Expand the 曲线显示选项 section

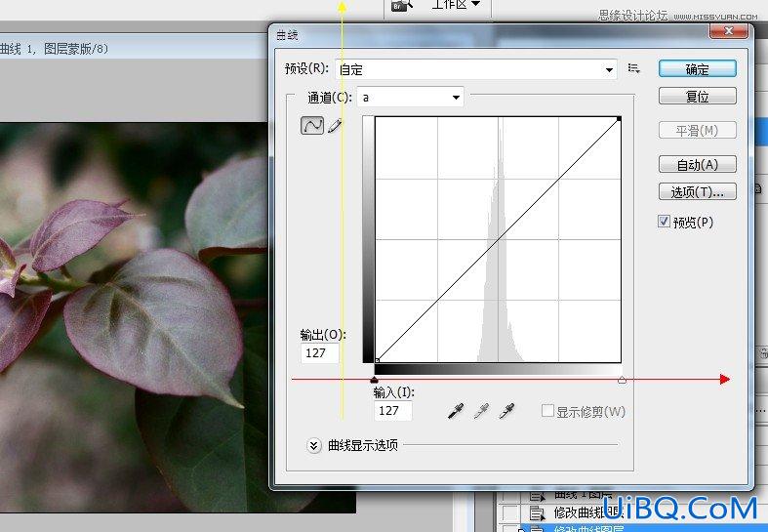[313, 445]
